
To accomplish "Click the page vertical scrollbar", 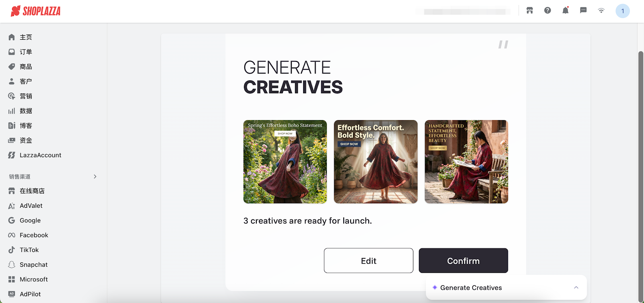I will pyautogui.click(x=641, y=176).
